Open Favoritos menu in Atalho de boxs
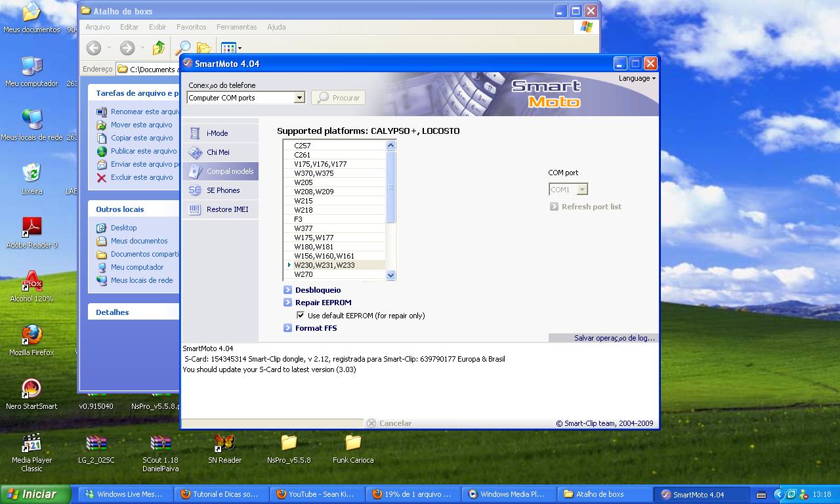Image resolution: width=840 pixels, height=504 pixels. (192, 27)
